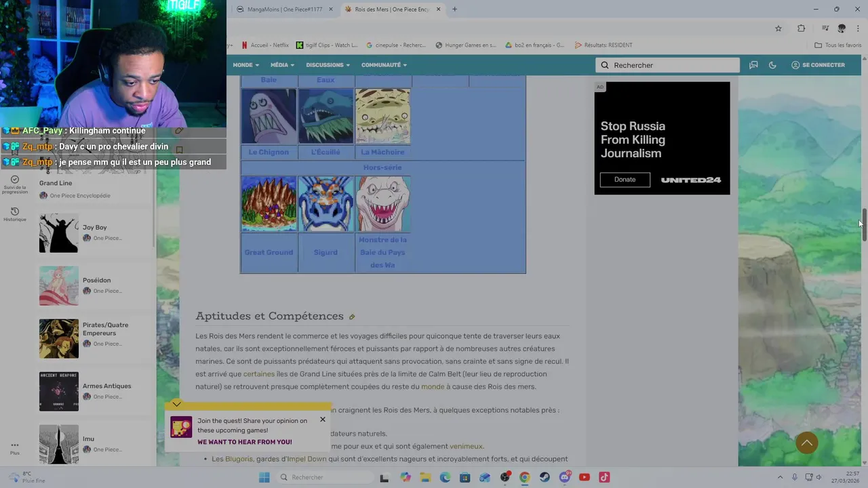Close the MangaMoins tab
This screenshot has height=488, width=868.
coord(330,9)
